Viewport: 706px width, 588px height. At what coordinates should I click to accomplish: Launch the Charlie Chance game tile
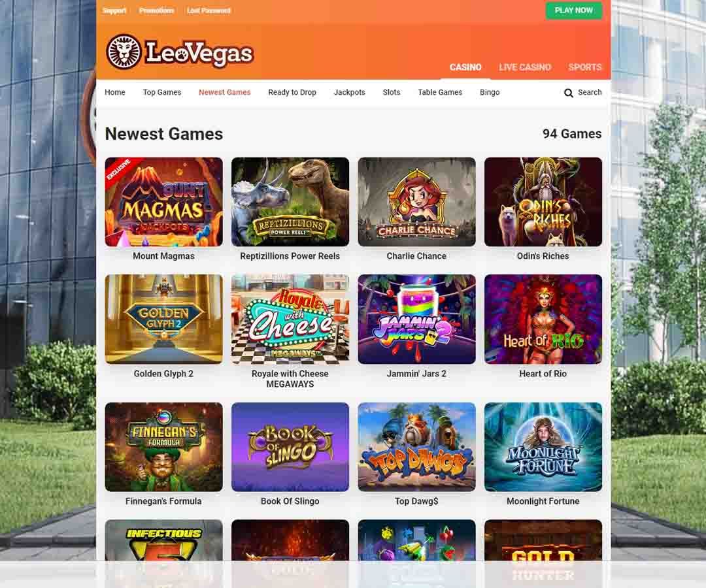pos(416,202)
